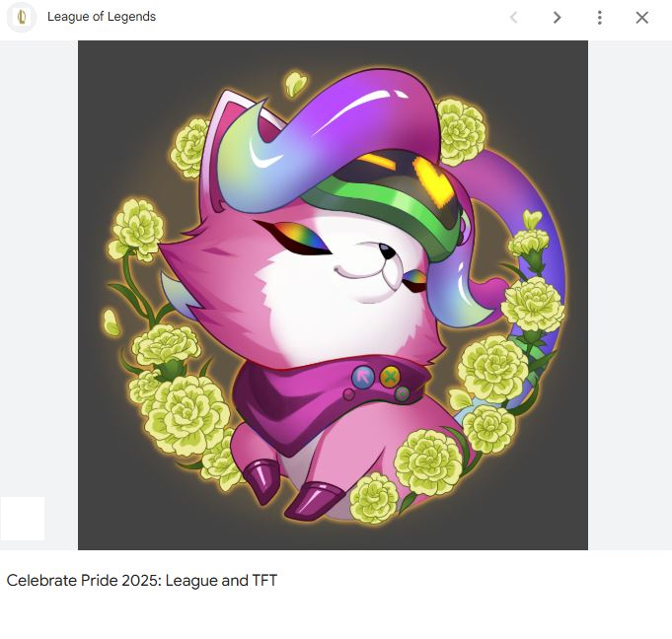The width and height of the screenshot is (672, 639).
Task: Click the purple boot at the bottom
Action: click(315, 499)
